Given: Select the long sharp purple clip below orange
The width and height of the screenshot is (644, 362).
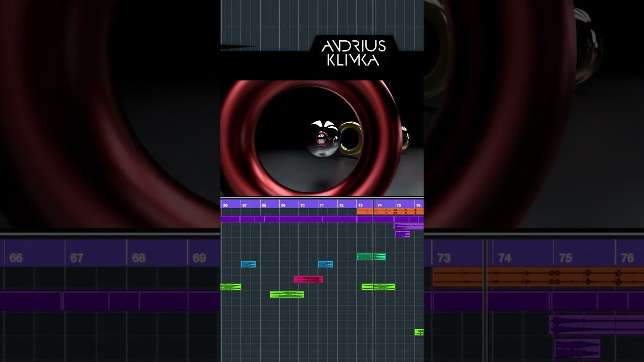Looking at the screenshot, I should click(x=322, y=219).
